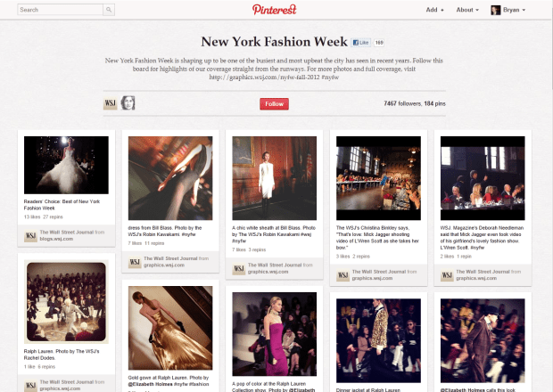Open graphics.wsj.com link in board description

click(x=265, y=78)
